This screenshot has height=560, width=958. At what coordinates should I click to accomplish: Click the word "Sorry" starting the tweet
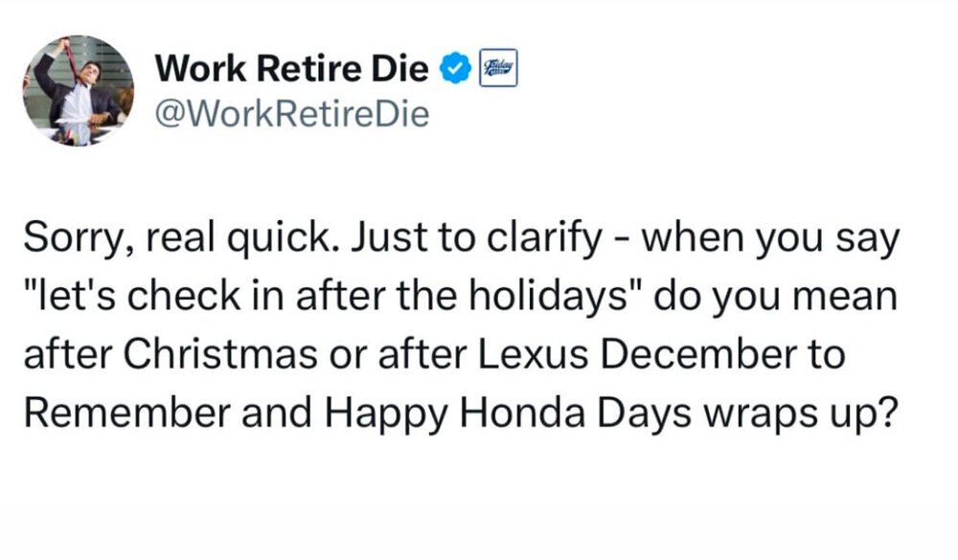tap(77, 238)
